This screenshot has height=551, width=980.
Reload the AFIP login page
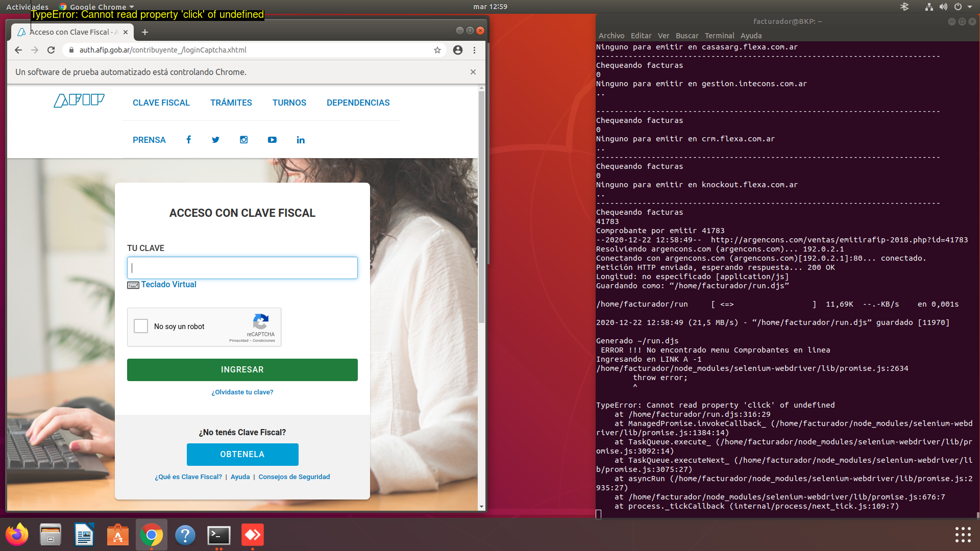point(51,50)
